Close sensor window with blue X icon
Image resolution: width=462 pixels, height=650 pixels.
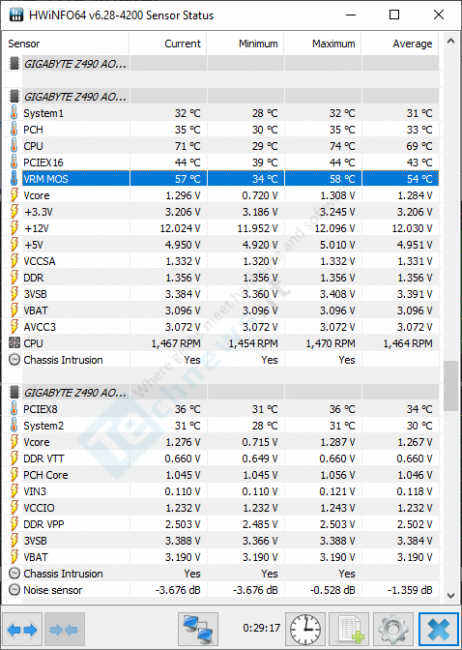pyautogui.click(x=438, y=629)
